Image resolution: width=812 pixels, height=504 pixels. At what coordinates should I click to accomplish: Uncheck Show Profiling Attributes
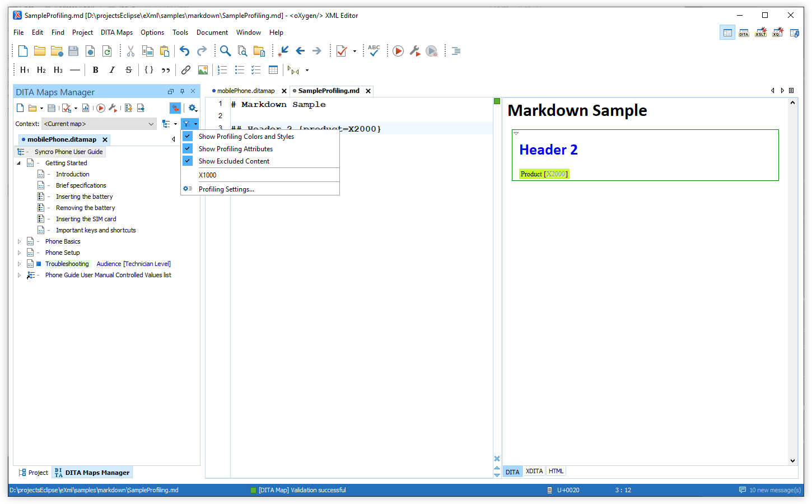click(x=188, y=148)
